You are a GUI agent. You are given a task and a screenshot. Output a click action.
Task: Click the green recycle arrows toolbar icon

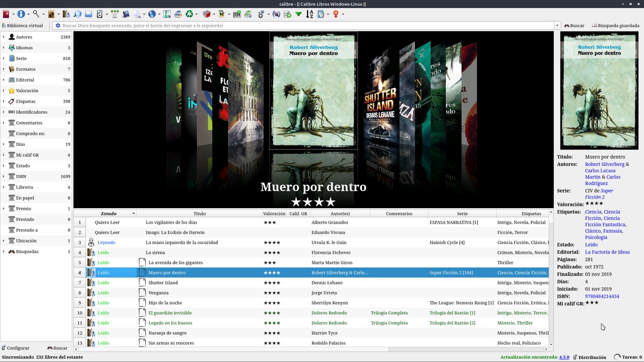point(189,14)
